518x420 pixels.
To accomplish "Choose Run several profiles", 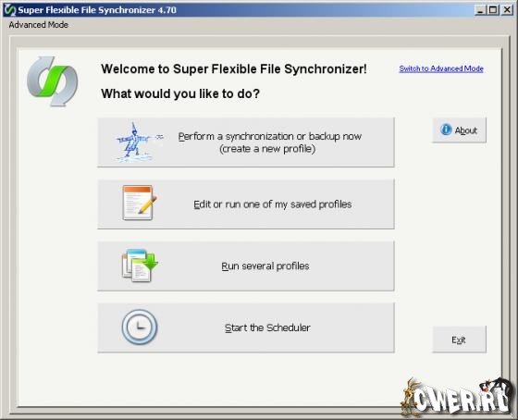I will [246, 266].
